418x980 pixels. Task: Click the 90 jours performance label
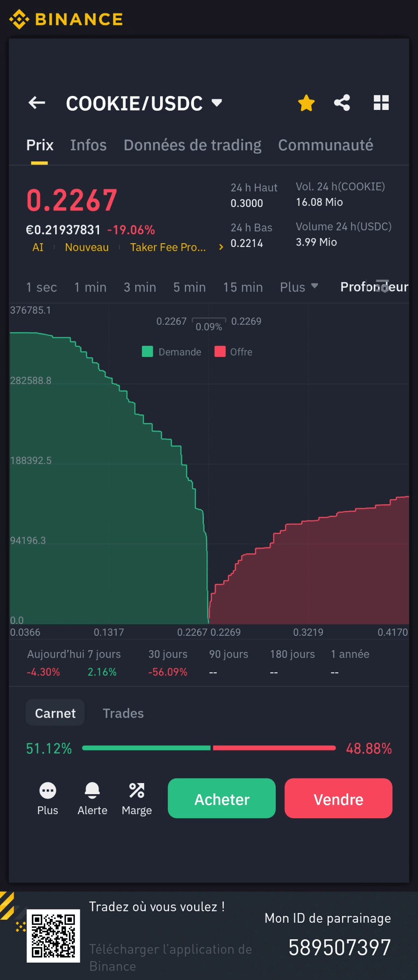229,654
